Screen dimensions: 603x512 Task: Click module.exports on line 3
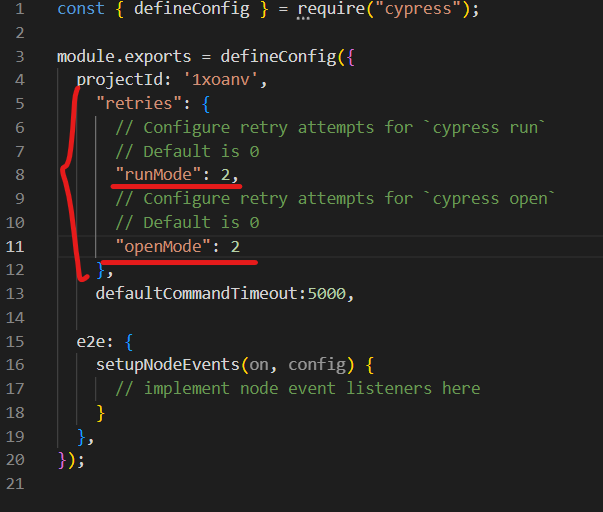[x=124, y=57]
